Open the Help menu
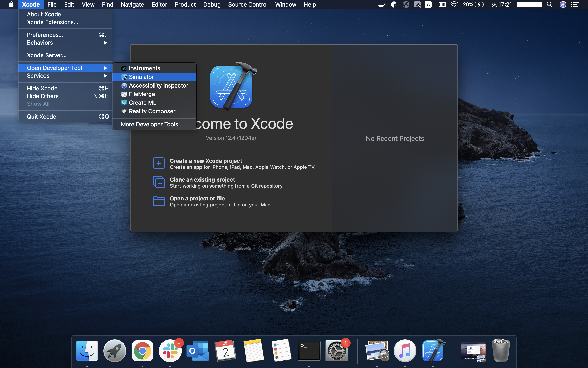588x368 pixels. 310,4
